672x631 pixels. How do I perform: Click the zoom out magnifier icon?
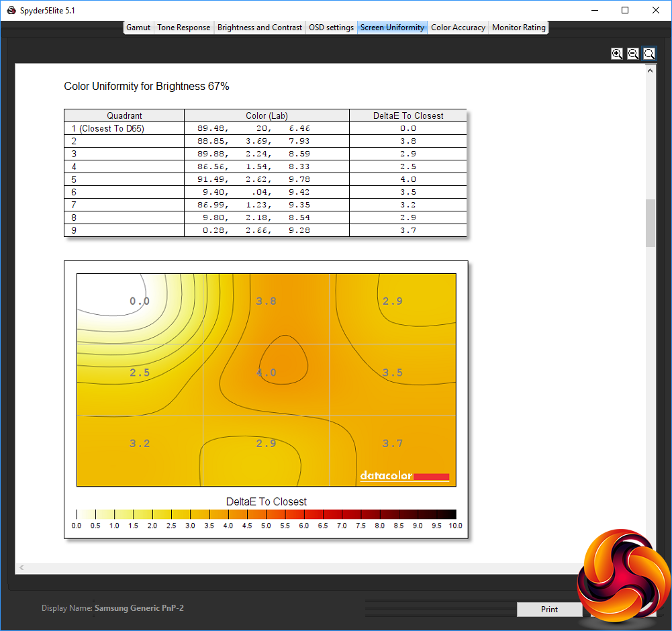point(633,54)
